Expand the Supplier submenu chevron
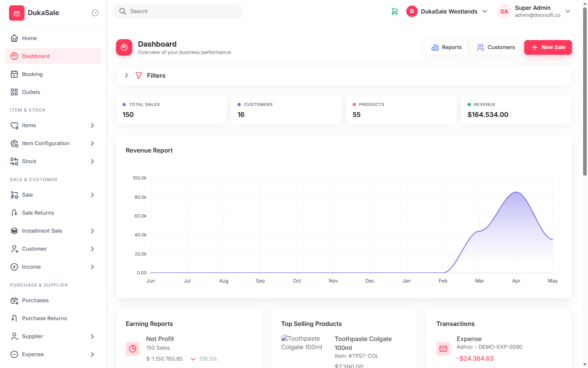The height and width of the screenshot is (368, 588). point(92,337)
